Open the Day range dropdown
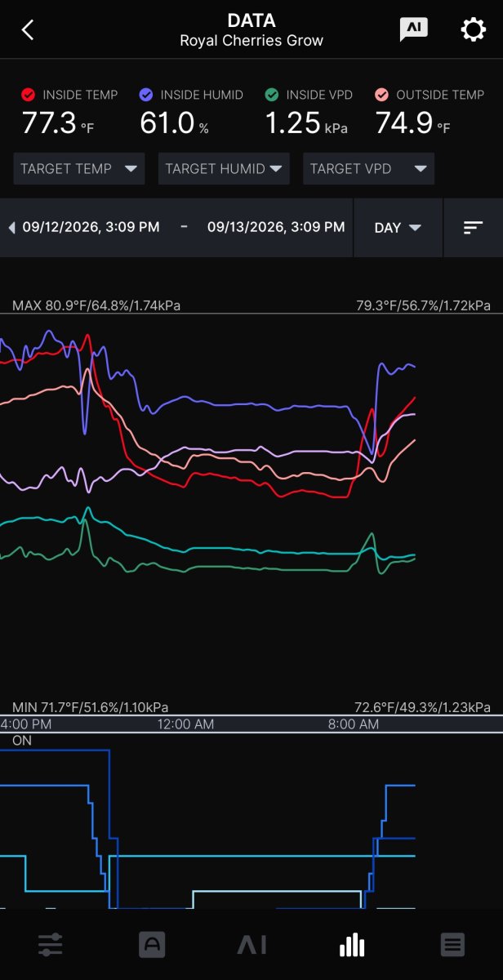This screenshot has width=503, height=980. [398, 228]
